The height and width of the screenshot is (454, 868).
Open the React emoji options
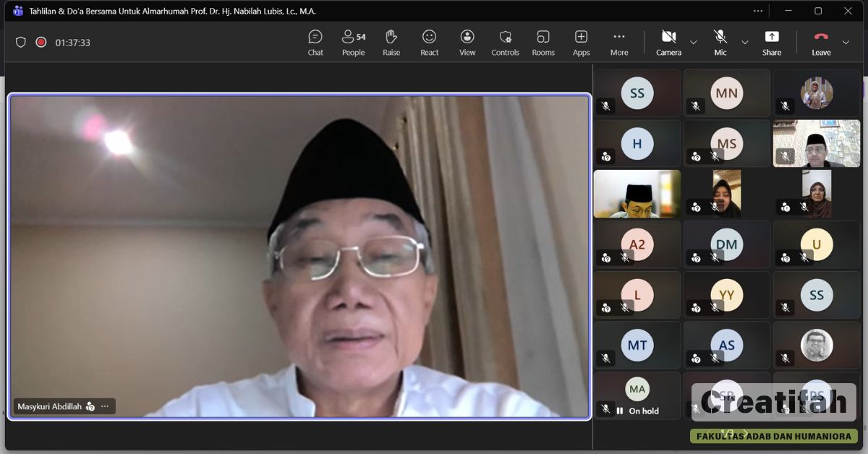tap(429, 43)
